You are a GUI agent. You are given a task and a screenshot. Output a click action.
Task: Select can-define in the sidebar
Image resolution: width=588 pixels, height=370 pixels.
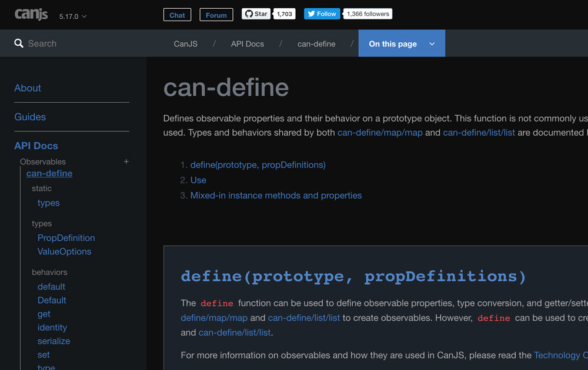tap(49, 173)
